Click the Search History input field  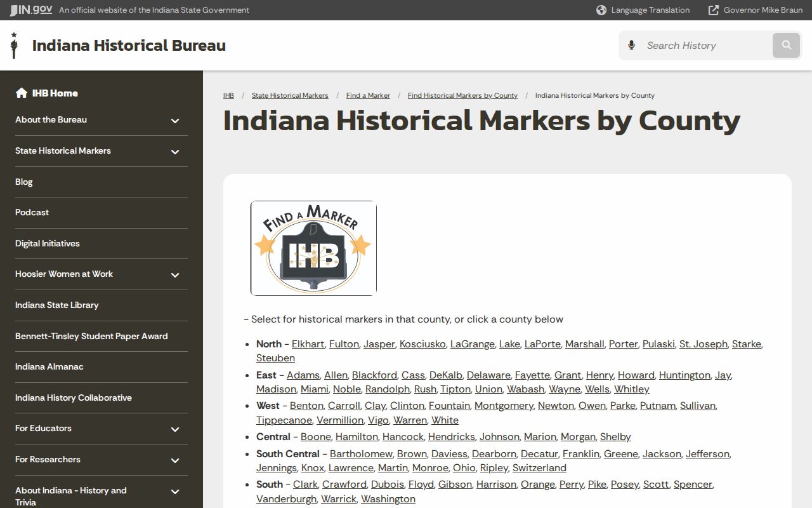[x=705, y=45]
